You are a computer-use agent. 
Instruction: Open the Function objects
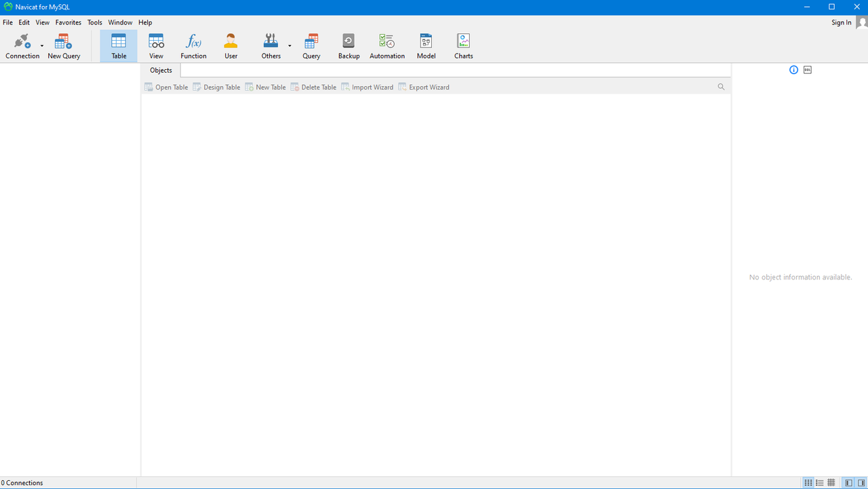coord(193,46)
